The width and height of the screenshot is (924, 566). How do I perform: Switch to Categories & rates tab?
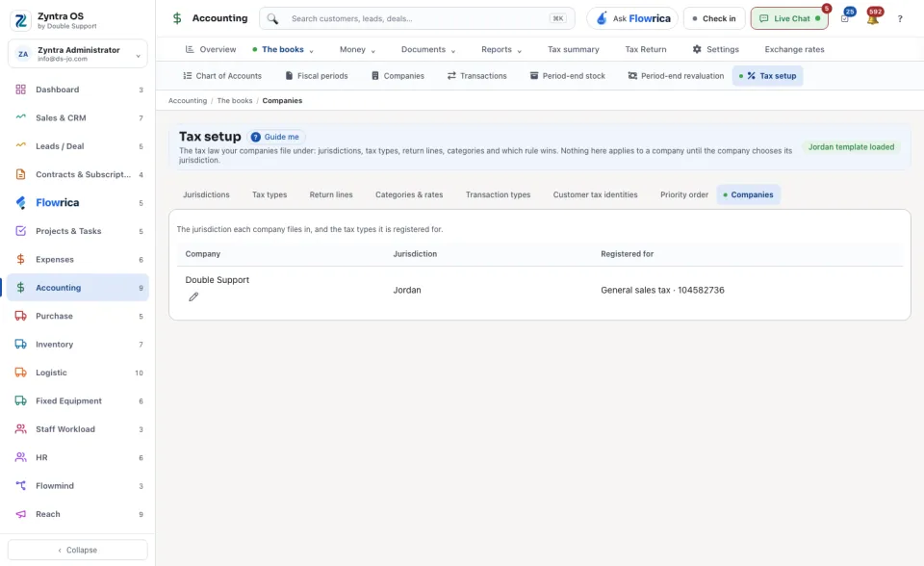(x=409, y=195)
